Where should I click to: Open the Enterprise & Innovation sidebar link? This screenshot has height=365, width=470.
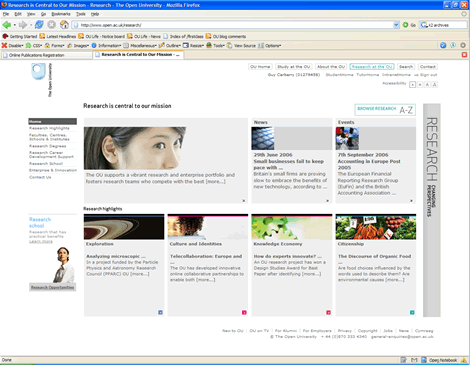click(53, 170)
